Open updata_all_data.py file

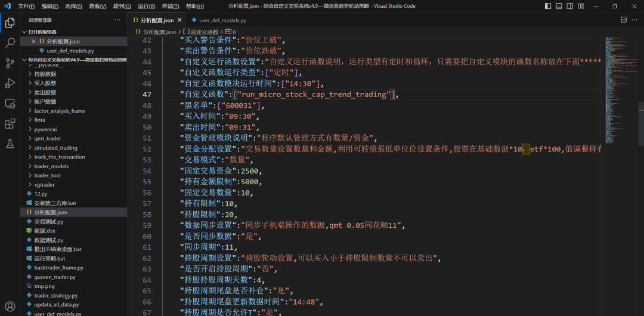coord(74,305)
